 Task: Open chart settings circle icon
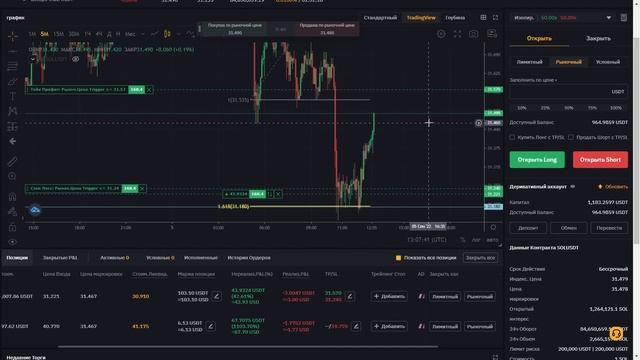(x=441, y=34)
